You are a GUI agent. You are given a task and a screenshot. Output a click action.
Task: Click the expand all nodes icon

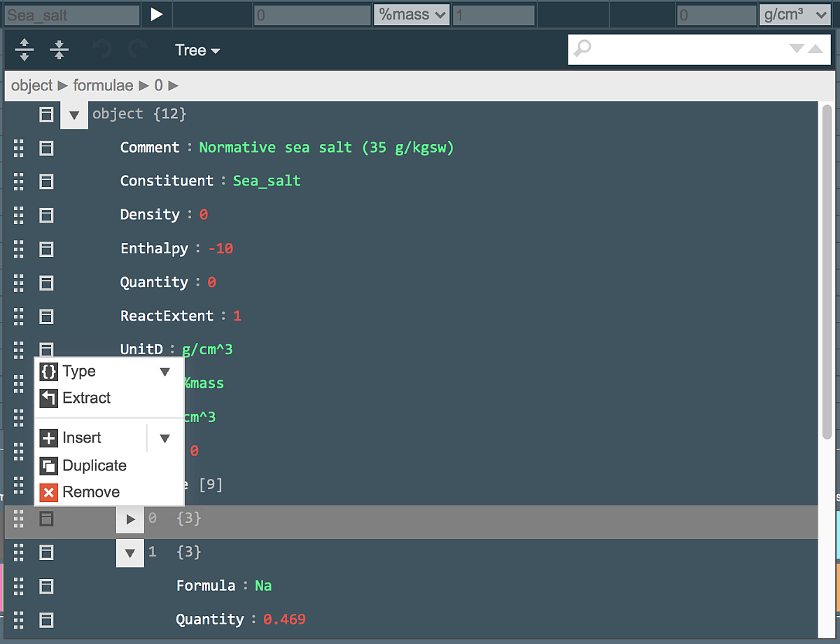click(24, 49)
